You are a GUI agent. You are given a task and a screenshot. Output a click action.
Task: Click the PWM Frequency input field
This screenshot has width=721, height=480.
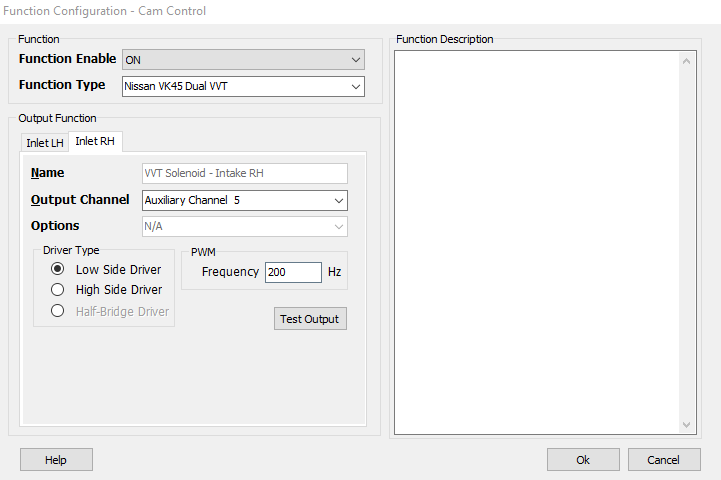292,272
